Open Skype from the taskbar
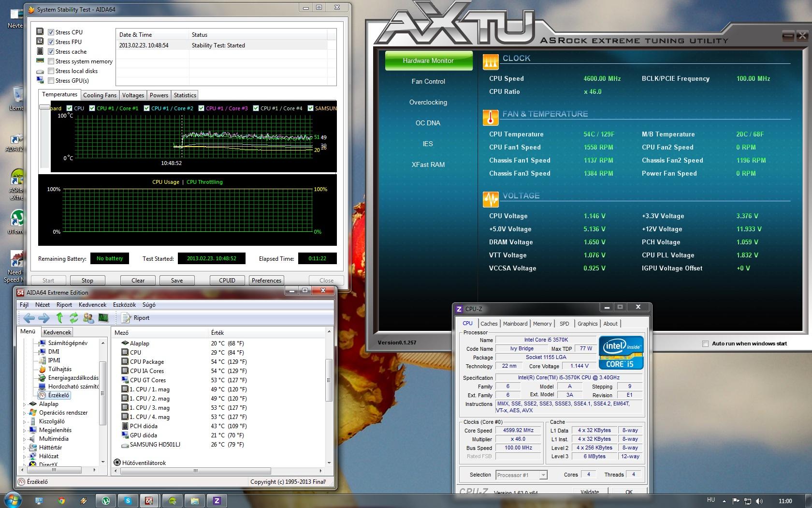 pos(128,501)
